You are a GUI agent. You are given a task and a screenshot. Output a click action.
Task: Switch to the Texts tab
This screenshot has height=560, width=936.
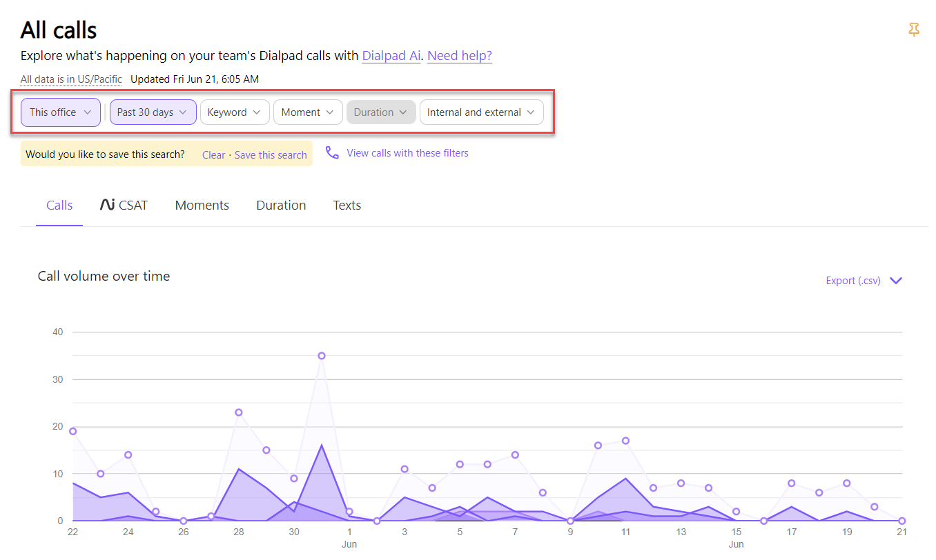[347, 205]
